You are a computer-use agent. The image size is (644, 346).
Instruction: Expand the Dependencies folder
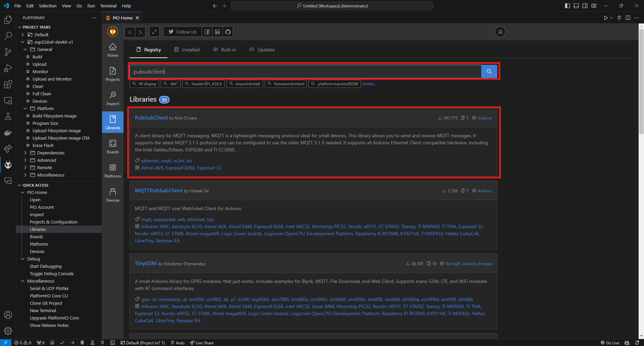tap(25, 153)
